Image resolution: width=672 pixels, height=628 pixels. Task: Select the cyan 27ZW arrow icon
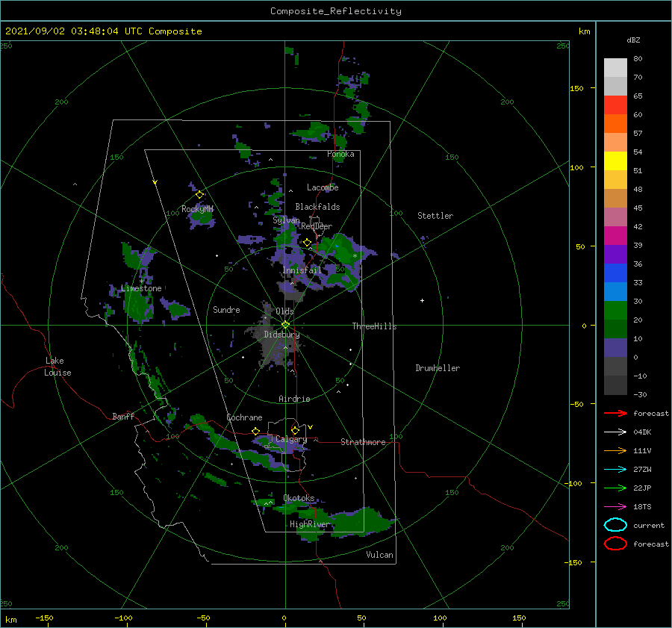coord(615,469)
